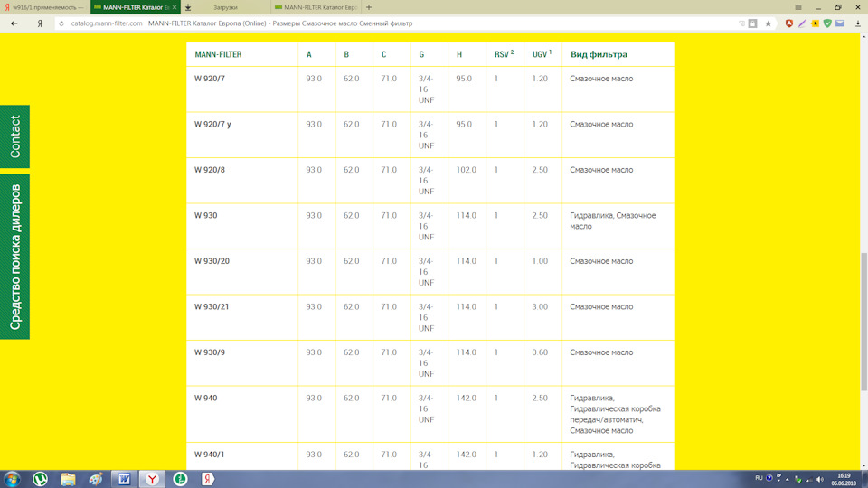Switch to the w916/1 применяемость tab
This screenshot has height=488, width=868.
(43, 7)
